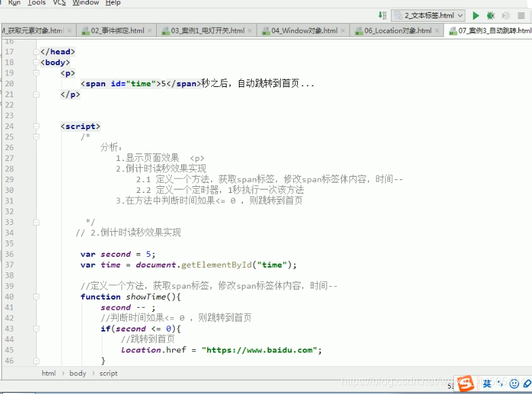
Task: Toggle Sogou punctuation mode icon
Action: coord(500,383)
